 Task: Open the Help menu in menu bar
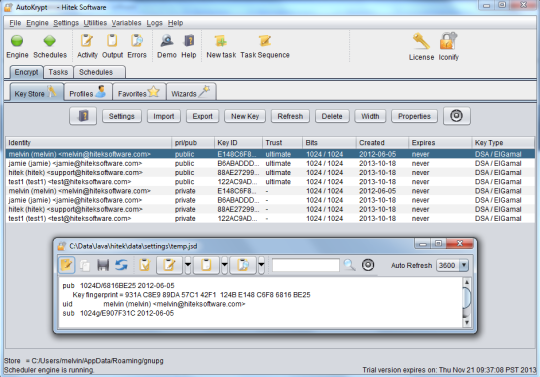[x=175, y=23]
